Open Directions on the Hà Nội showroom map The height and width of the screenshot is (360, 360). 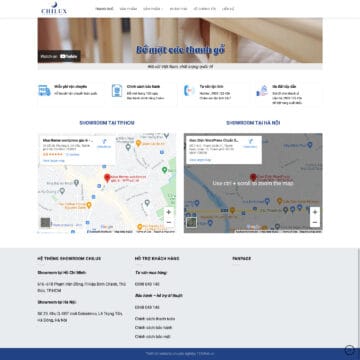tap(250, 143)
